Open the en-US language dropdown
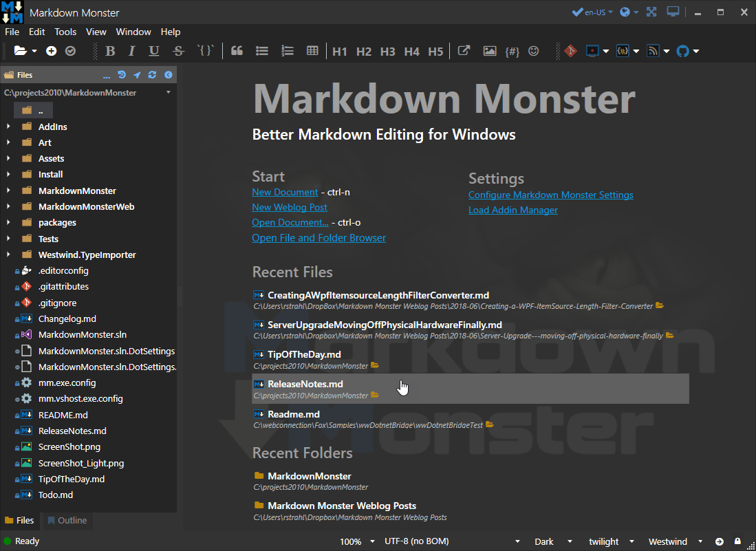 coord(592,12)
